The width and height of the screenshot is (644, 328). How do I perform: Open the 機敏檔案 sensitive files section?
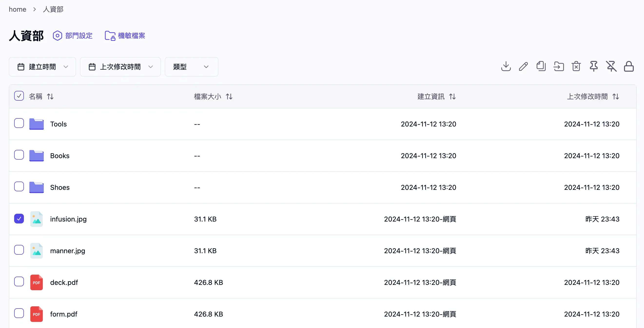[x=125, y=36]
